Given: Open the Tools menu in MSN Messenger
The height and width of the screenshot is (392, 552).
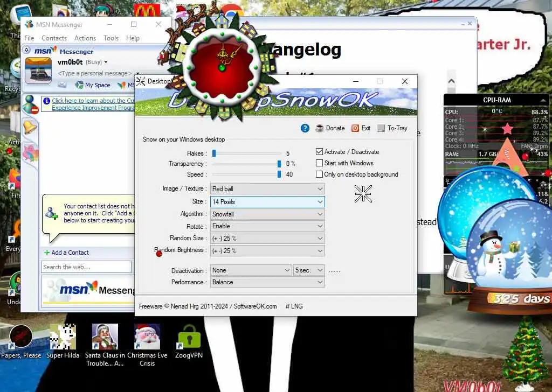Looking at the screenshot, I should click(111, 38).
